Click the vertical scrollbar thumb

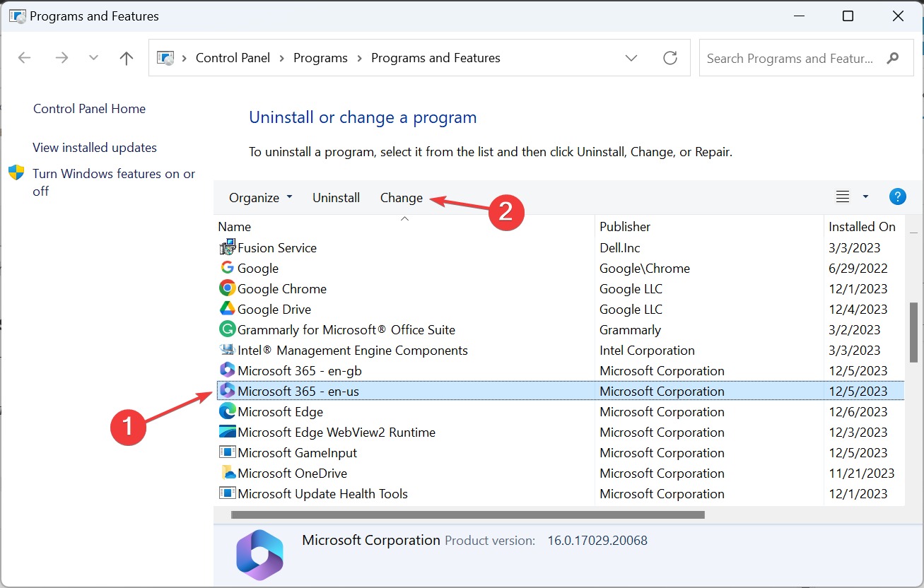(913, 331)
